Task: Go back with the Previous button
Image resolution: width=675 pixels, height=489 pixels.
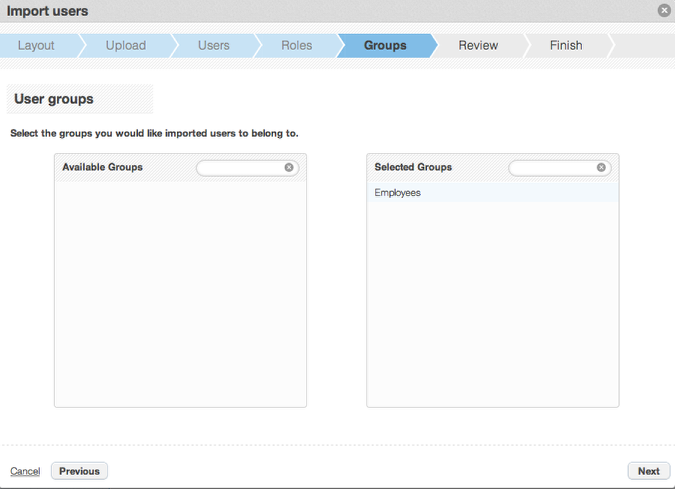Action: pos(80,471)
